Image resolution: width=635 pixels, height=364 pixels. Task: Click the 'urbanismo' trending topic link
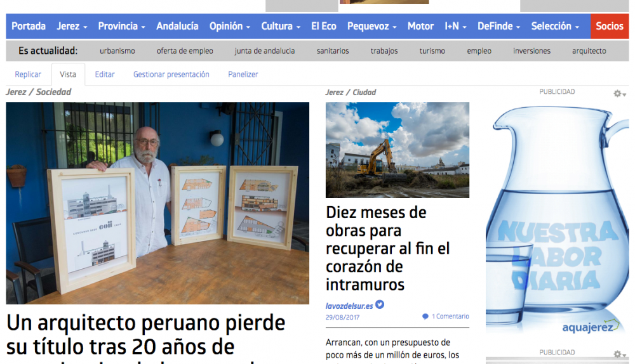click(117, 51)
